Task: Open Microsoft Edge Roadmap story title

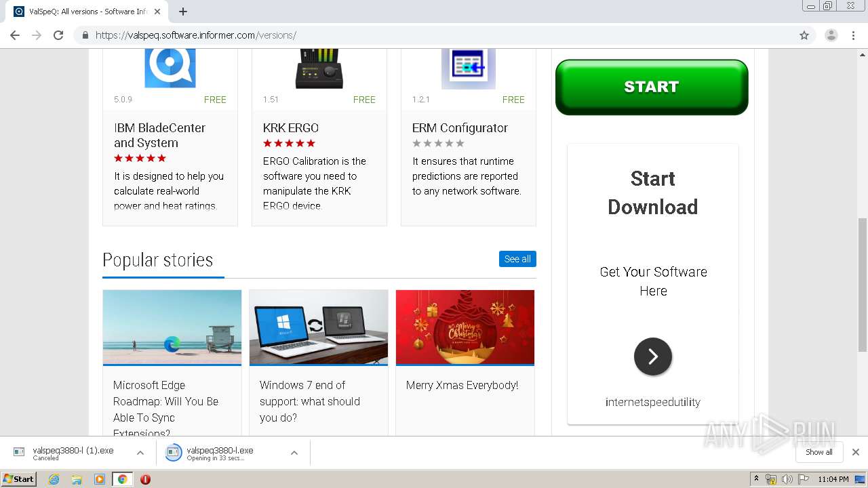Action: coord(166,409)
